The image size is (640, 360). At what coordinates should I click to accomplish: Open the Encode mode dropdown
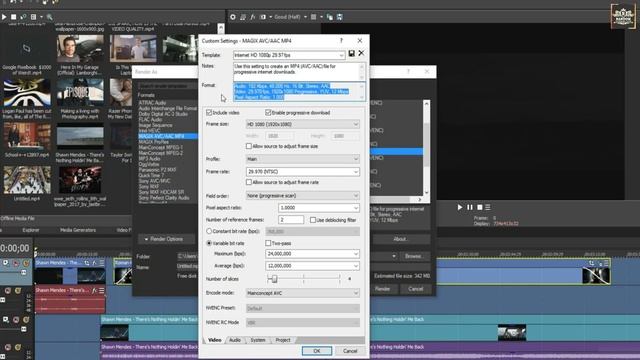coord(302,293)
